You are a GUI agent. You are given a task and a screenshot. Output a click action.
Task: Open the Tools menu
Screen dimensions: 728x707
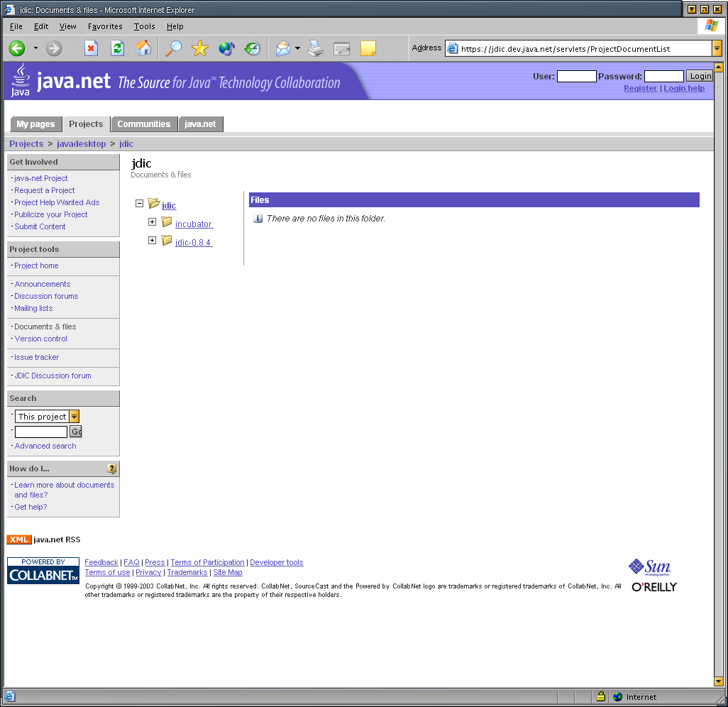[x=144, y=26]
